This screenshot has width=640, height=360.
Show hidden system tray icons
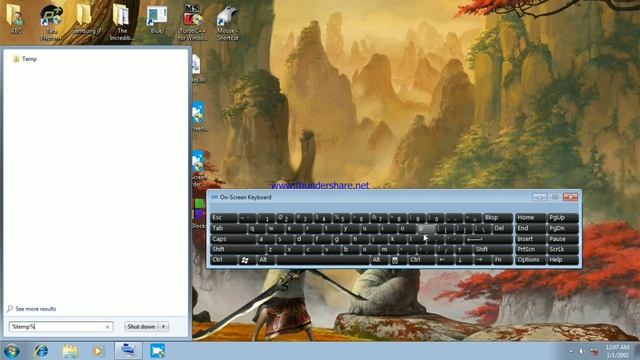tap(571, 351)
